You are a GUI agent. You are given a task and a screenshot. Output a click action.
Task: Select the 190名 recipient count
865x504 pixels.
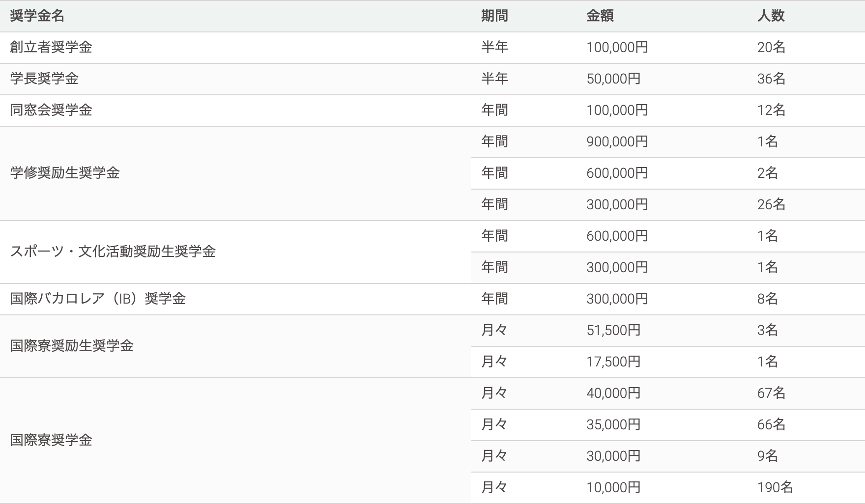775,487
